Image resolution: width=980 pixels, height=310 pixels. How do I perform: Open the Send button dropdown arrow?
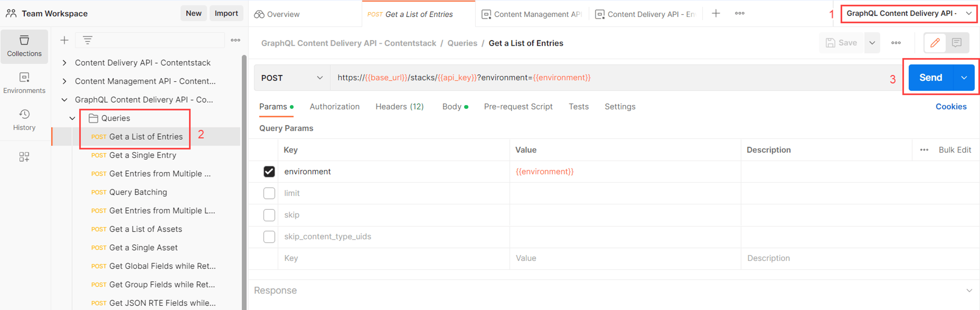coord(964,78)
